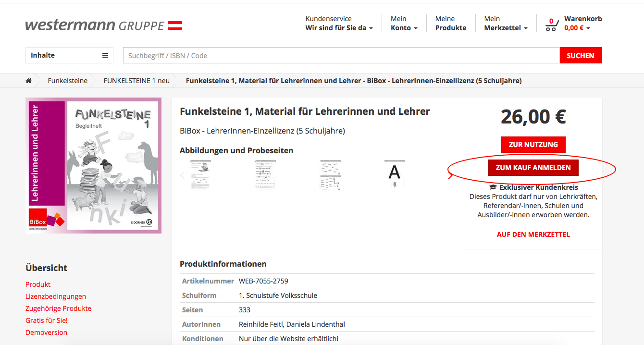Screen dimensions: 644x345
Task: Expand Kundenservice Wir sind für Sie da
Action: 339,24
